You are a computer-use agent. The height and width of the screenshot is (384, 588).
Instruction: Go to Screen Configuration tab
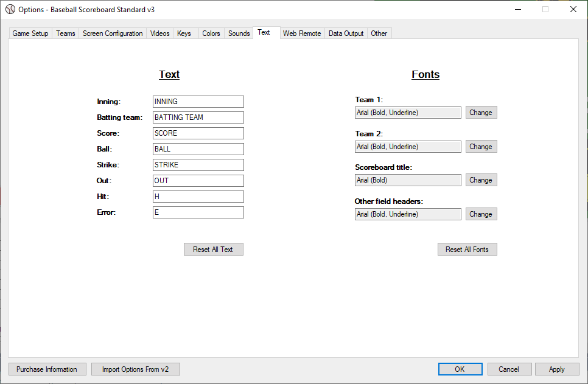[113, 33]
